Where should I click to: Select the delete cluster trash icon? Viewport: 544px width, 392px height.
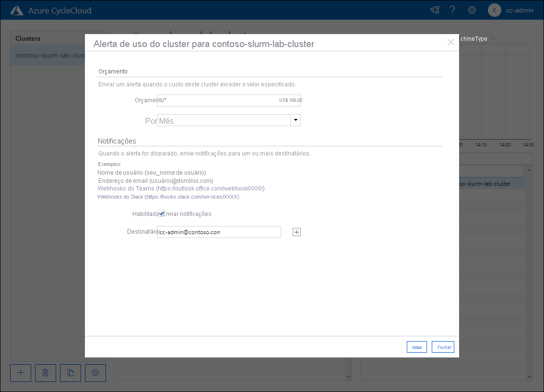click(x=46, y=373)
